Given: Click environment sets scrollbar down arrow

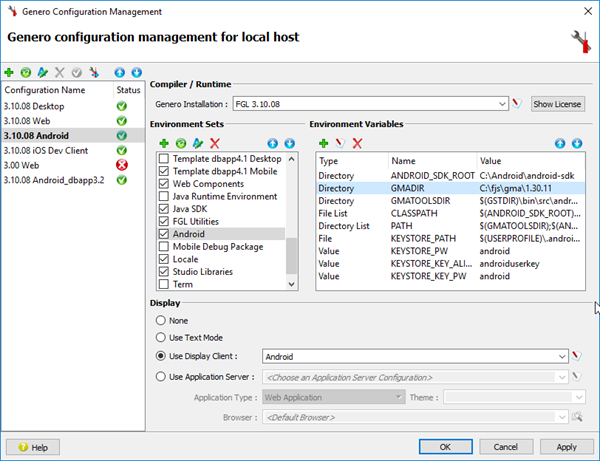Looking at the screenshot, I should 291,284.
